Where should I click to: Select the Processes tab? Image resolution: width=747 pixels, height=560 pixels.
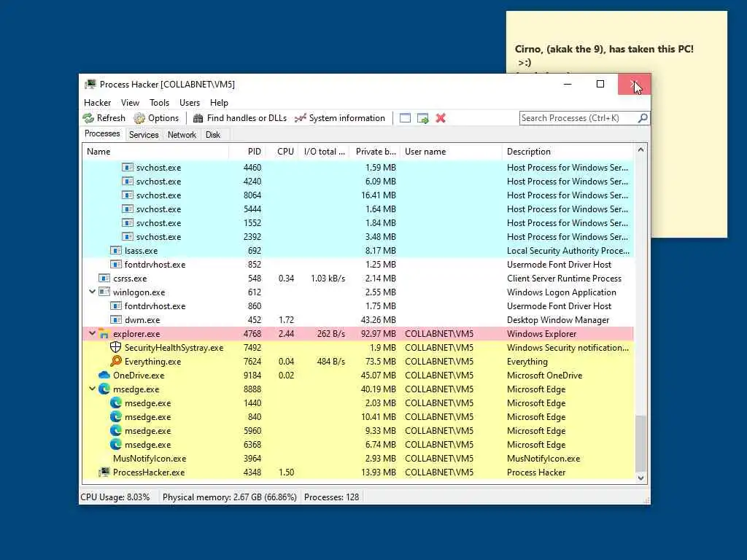tap(102, 134)
